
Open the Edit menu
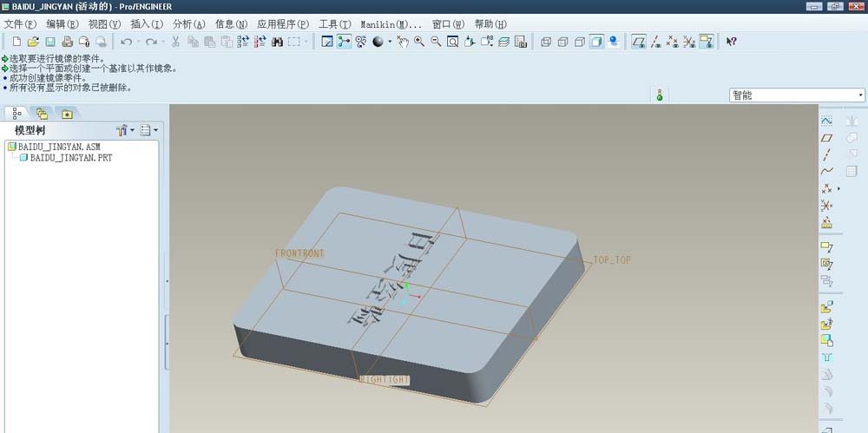(x=62, y=23)
